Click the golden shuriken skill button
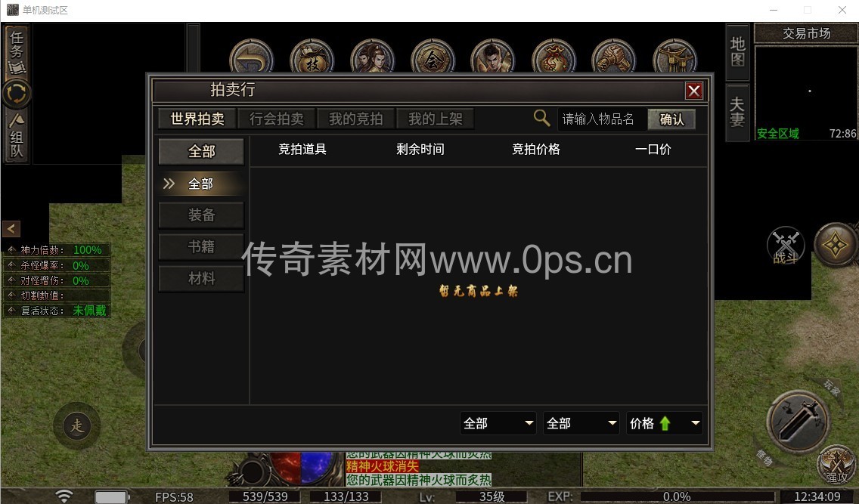Screen dimensions: 859x504 836,245
